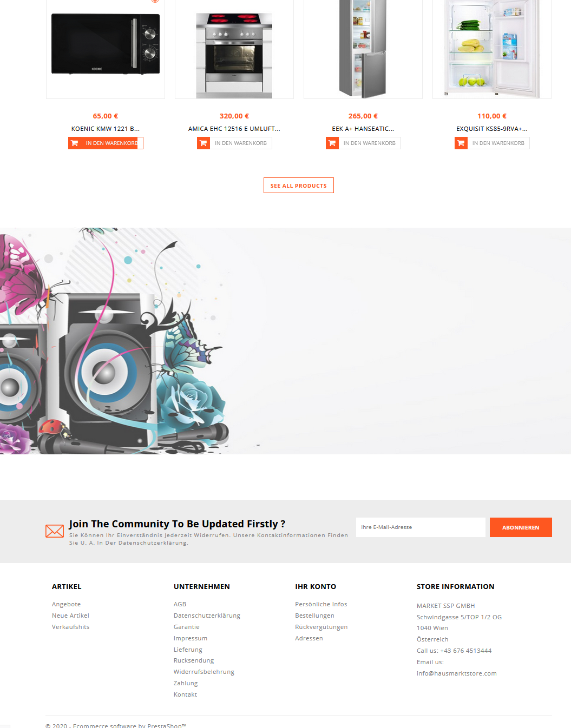
Task: Open the Widerrufsbelehrung link
Action: pyautogui.click(x=204, y=672)
